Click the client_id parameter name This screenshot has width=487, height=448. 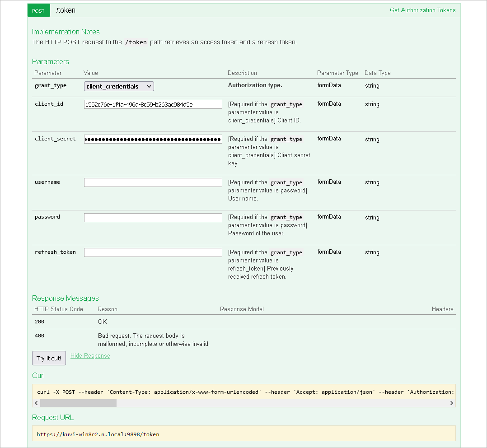(x=49, y=104)
